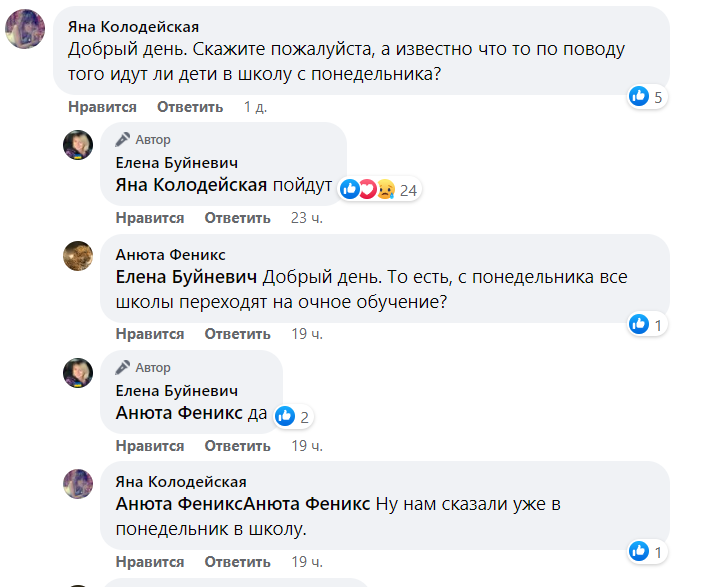
Task: Click the like reaction on comment 'да'
Action: click(x=285, y=416)
